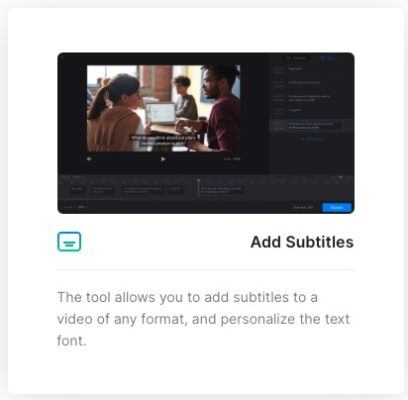The image size is (408, 400).
Task: Select the third, widest subtitle clip on timeline
Action: point(142,190)
